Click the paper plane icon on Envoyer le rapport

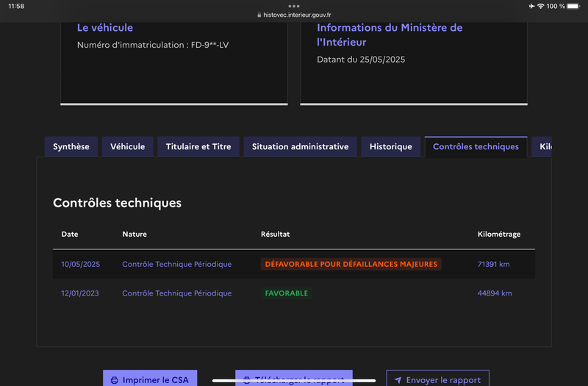pos(398,380)
